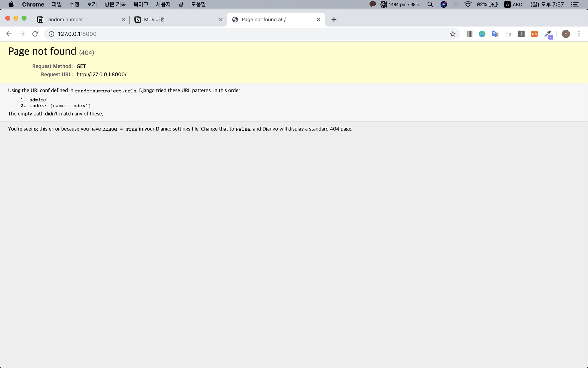Open the 북마크 menu

(x=141, y=4)
